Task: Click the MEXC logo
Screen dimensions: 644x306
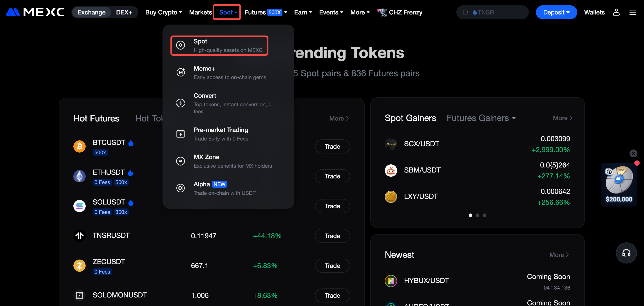Action: [x=35, y=12]
